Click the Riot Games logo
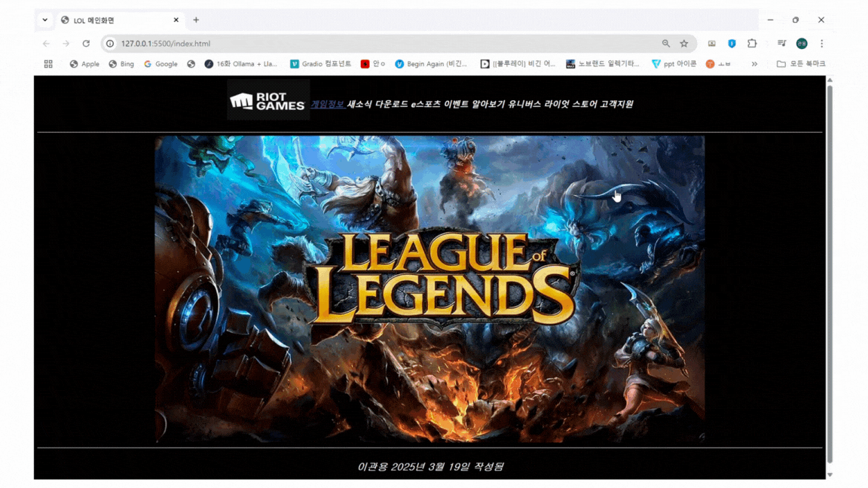 268,100
